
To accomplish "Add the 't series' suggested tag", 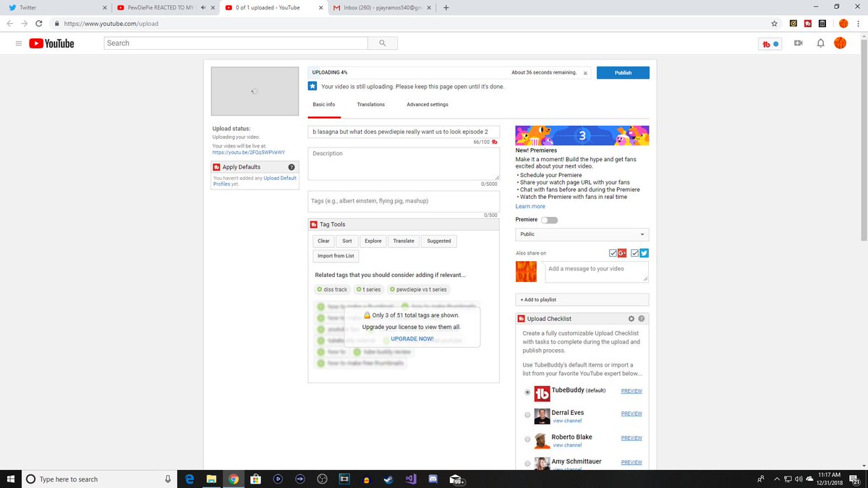I will point(369,289).
